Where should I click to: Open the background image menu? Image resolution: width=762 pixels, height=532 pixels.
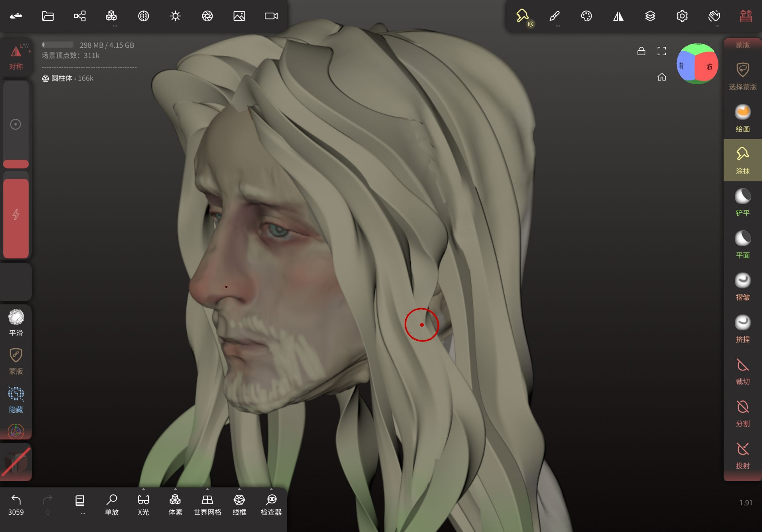point(239,16)
